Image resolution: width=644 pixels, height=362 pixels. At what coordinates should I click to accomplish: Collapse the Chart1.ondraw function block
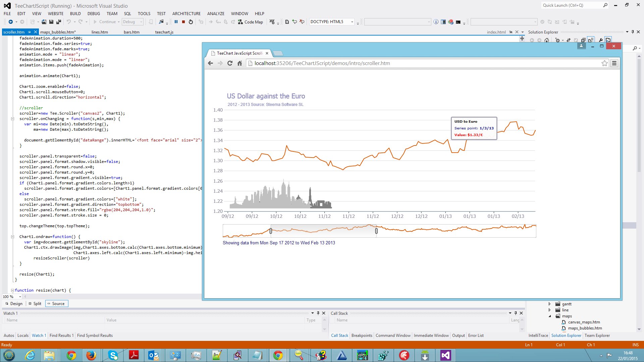(x=12, y=237)
